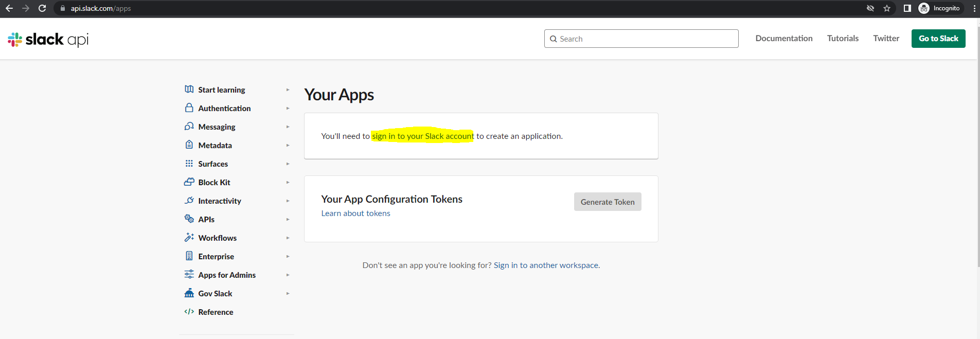
Task: Open the Gov Slack sidebar label
Action: 215,293
